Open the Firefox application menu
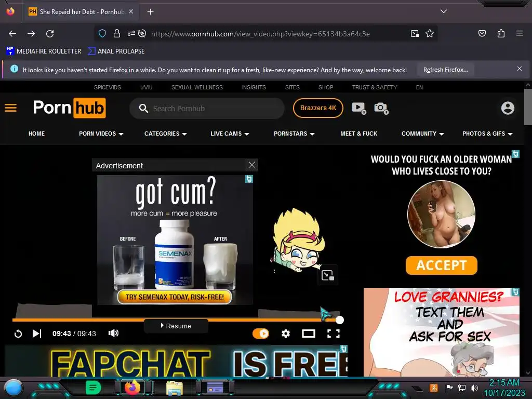Viewport: 532px width, 399px height. pos(519,34)
